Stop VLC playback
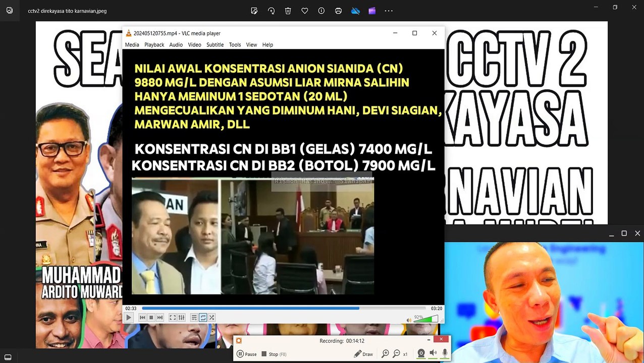 pos(151,318)
